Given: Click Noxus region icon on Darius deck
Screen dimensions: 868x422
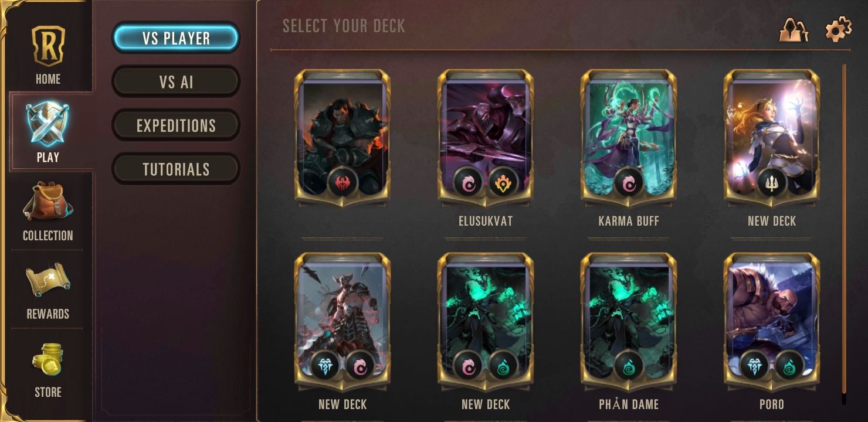Looking at the screenshot, I should [x=342, y=182].
